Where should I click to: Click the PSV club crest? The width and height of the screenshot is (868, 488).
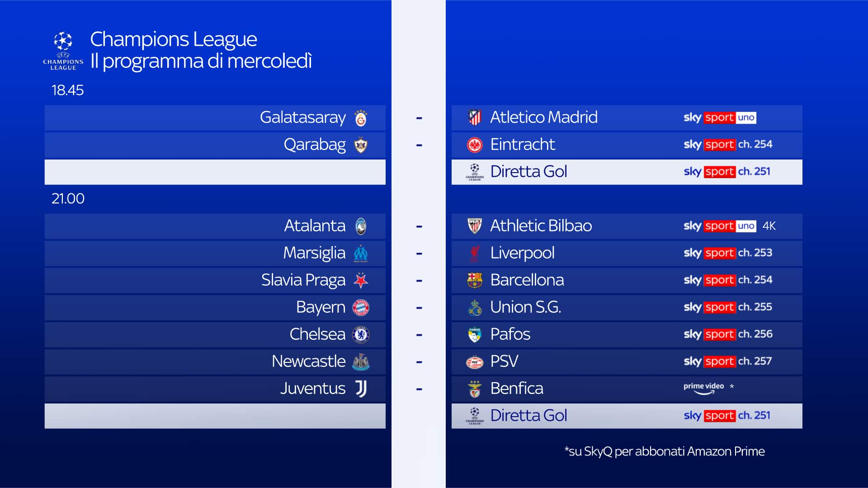tap(475, 362)
